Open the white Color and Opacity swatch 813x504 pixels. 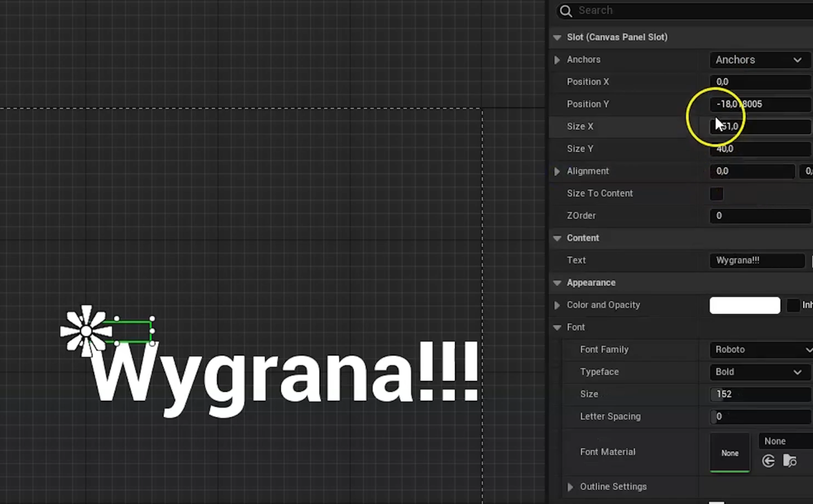tap(745, 305)
